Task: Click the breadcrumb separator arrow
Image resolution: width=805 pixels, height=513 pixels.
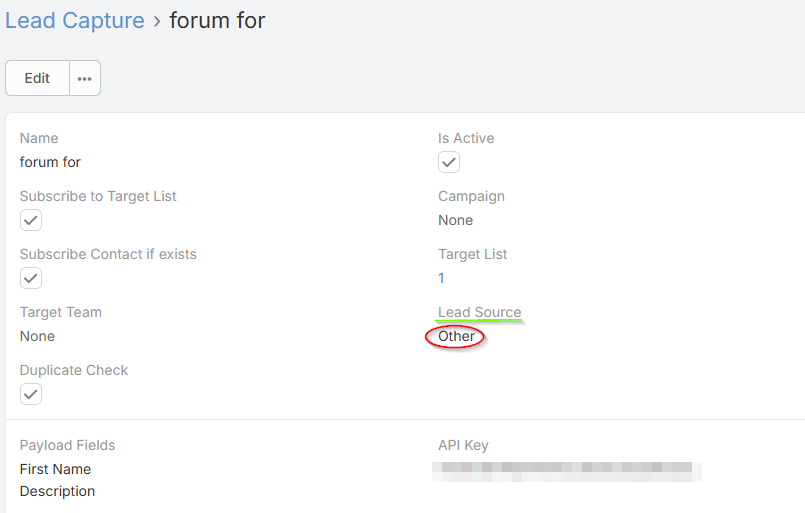Action: (157, 21)
